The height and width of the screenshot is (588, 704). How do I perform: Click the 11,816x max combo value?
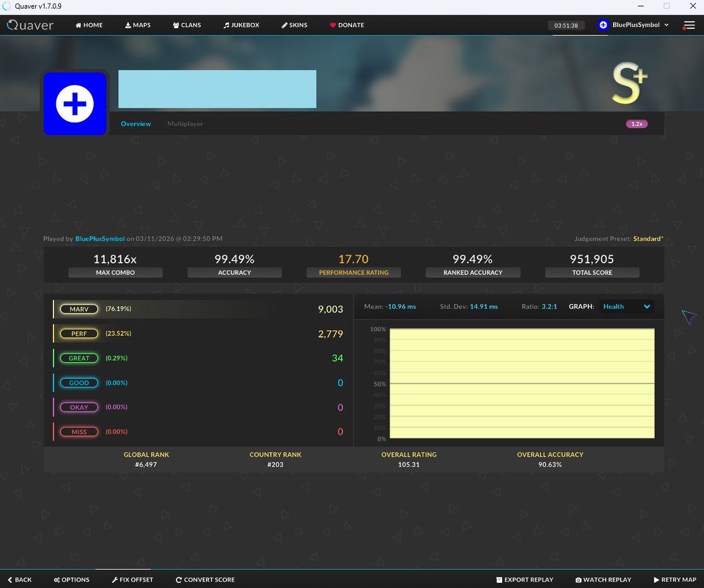116,259
